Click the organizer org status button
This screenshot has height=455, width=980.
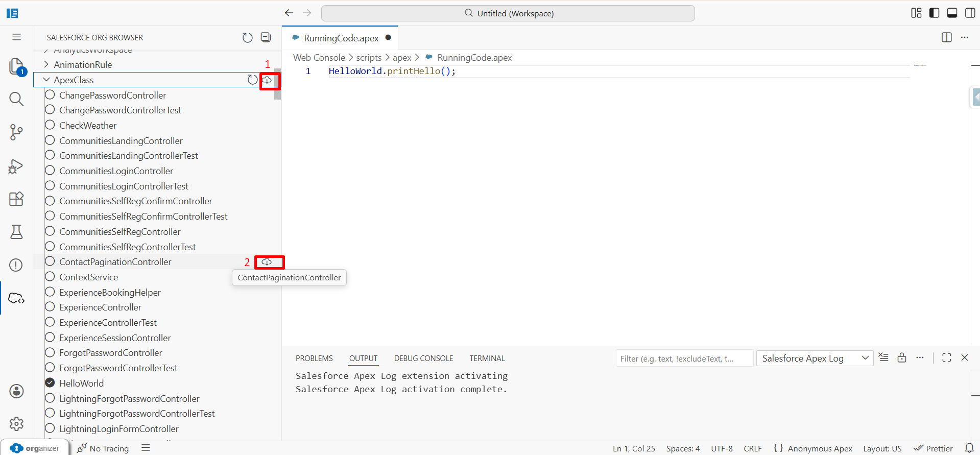pyautogui.click(x=34, y=448)
